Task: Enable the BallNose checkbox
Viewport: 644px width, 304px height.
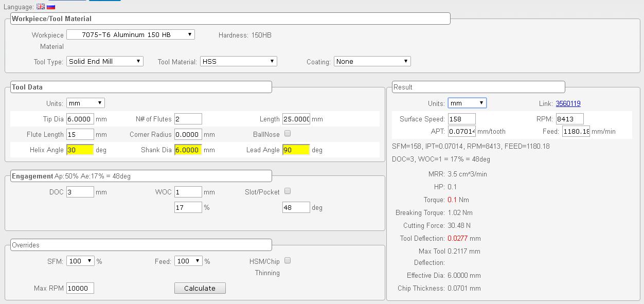Action: pos(288,134)
